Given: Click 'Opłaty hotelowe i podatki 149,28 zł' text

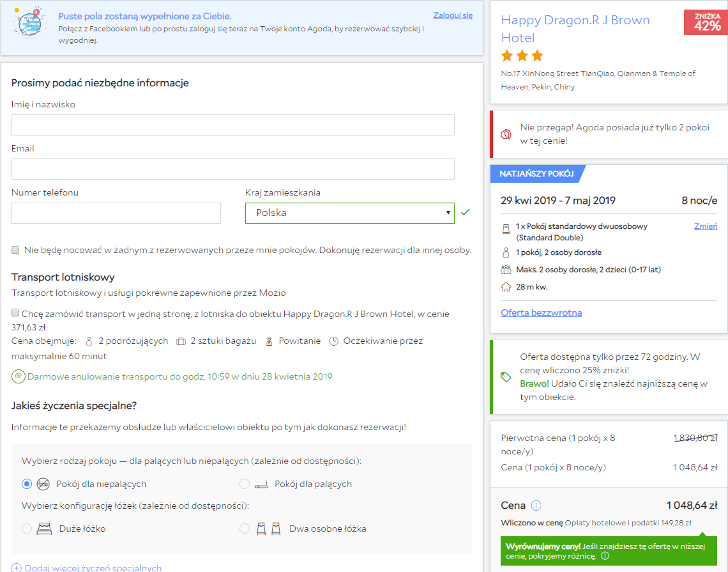Looking at the screenshot, I should (x=628, y=523).
